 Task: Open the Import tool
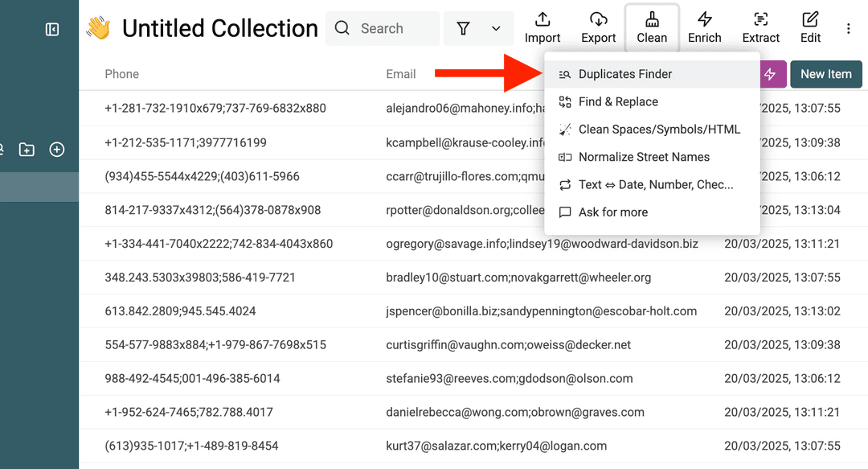click(x=542, y=27)
